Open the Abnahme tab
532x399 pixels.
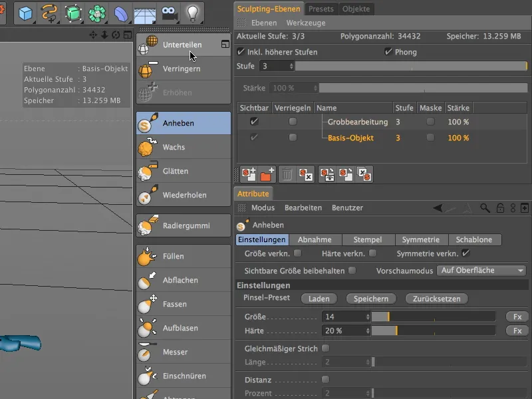point(315,239)
